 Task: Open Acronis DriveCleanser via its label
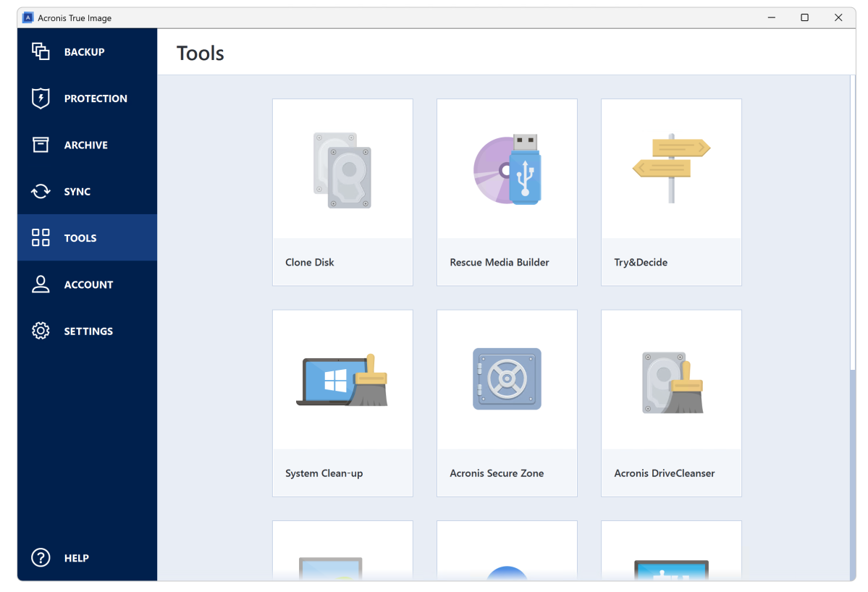pos(665,473)
